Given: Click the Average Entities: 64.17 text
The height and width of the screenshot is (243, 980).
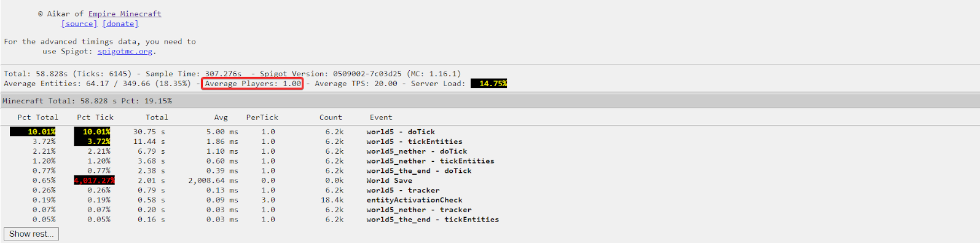Looking at the screenshot, I should coord(57,84).
